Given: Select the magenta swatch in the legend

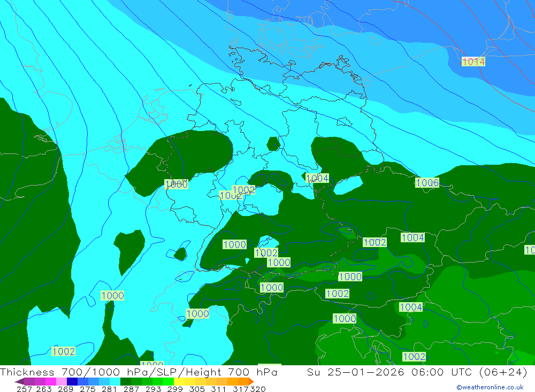Looking at the screenshot, I should pyautogui.click(x=50, y=381).
